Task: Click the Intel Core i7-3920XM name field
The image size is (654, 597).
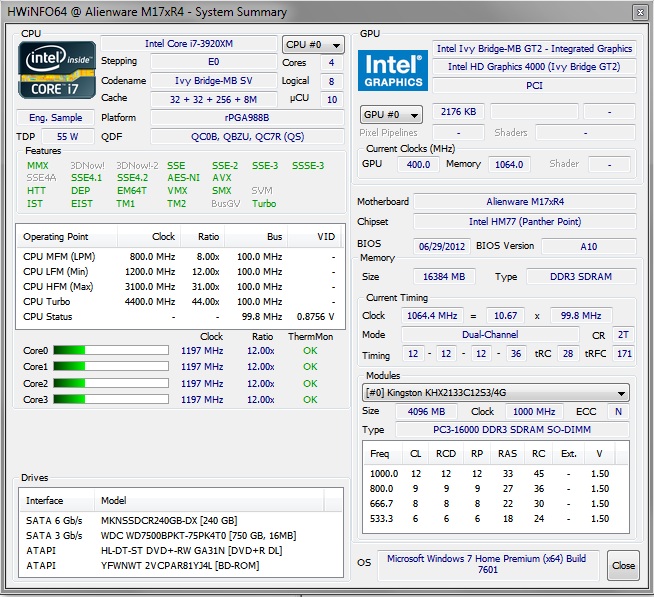Action: (189, 44)
